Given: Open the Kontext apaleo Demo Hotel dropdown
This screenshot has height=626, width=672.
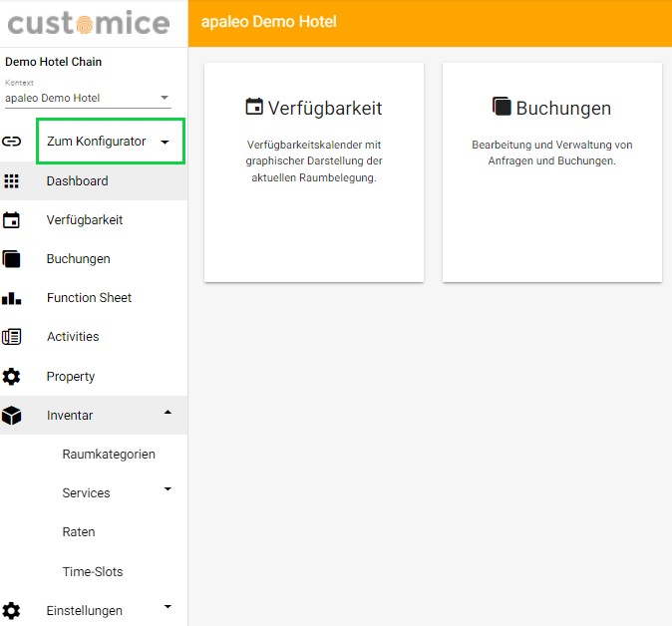Looking at the screenshot, I should point(88,98).
